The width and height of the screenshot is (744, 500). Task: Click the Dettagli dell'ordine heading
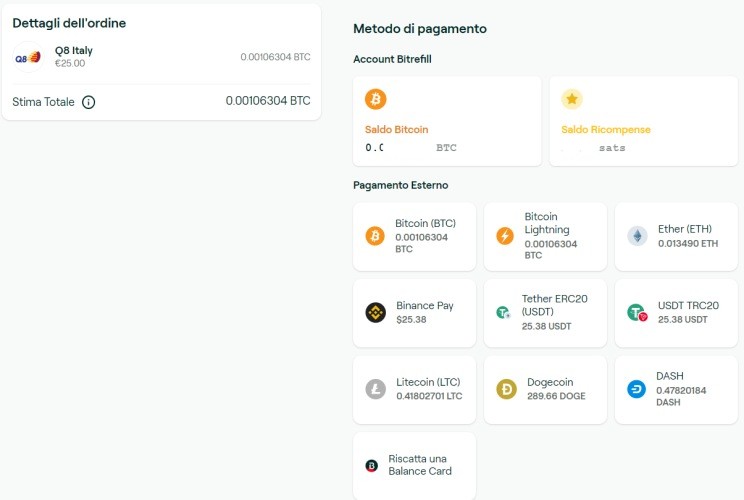(69, 23)
